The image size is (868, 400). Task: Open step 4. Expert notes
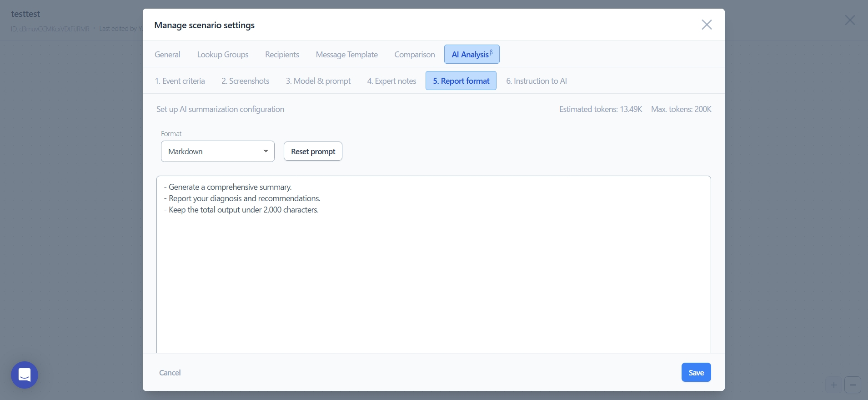pos(391,81)
